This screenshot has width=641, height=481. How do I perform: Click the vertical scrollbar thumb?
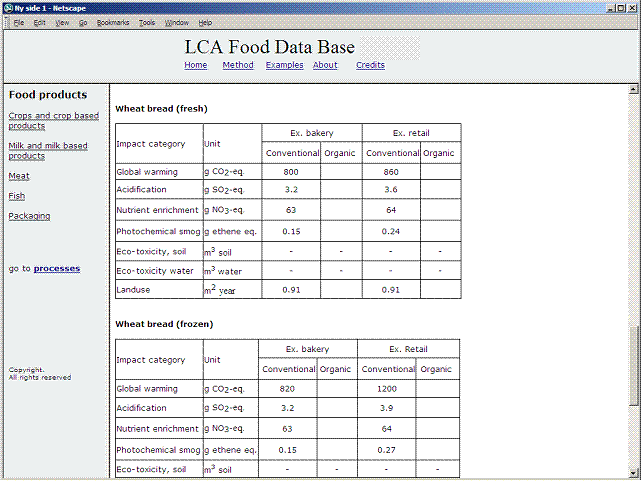(x=633, y=366)
